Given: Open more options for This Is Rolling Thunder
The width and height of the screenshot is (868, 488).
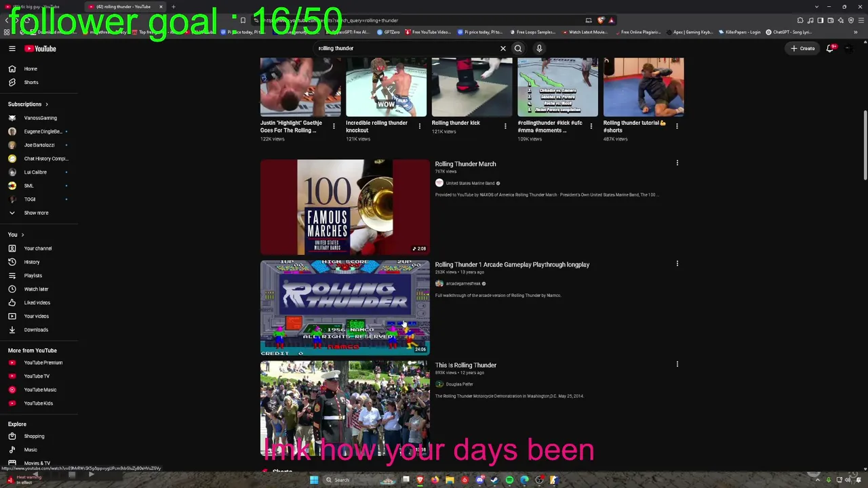Looking at the screenshot, I should 677,364.
